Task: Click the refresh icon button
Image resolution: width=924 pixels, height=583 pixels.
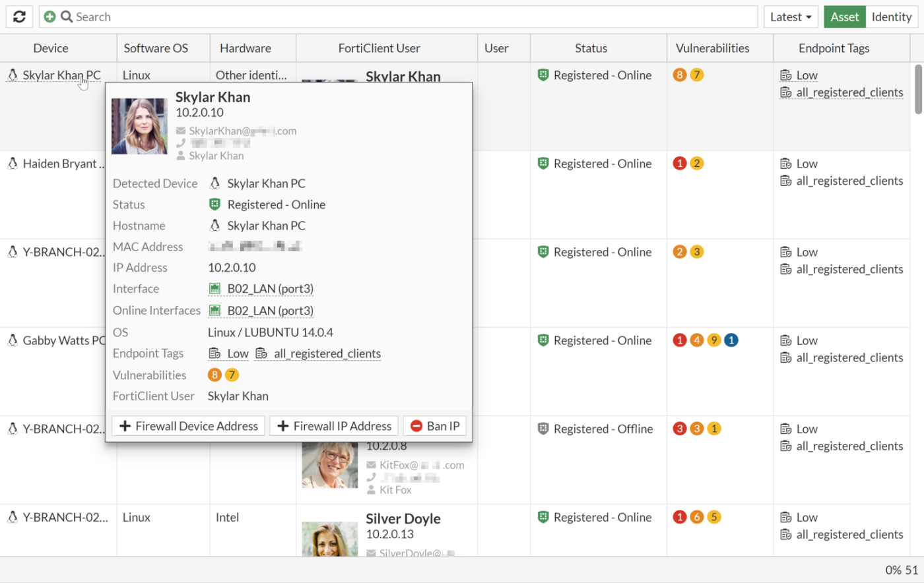Action: 19,17
